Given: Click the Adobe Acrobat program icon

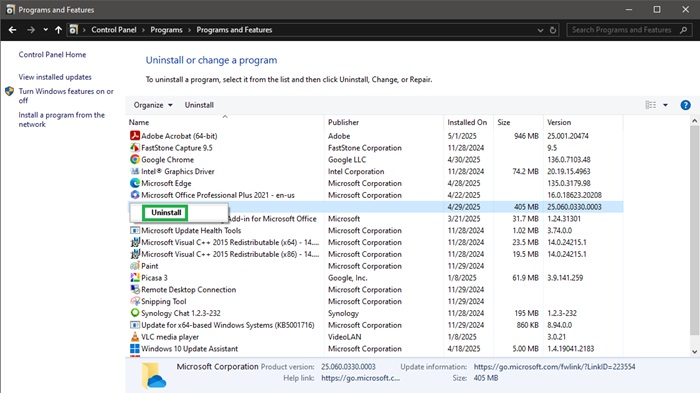Looking at the screenshot, I should tap(135, 136).
